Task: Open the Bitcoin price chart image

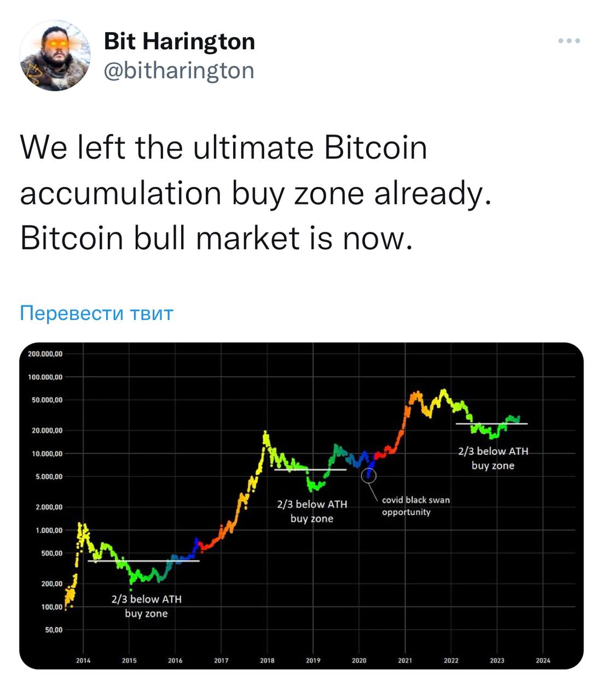Action: (301, 505)
